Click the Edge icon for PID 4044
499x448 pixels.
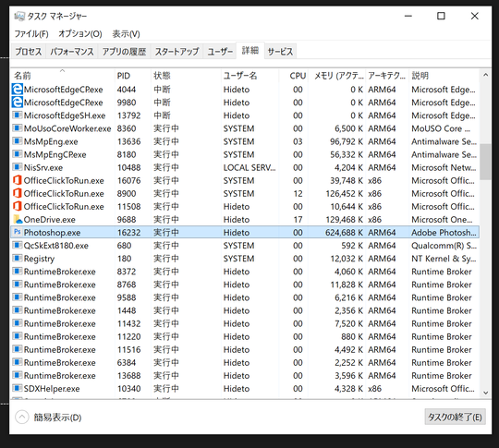click(x=18, y=89)
